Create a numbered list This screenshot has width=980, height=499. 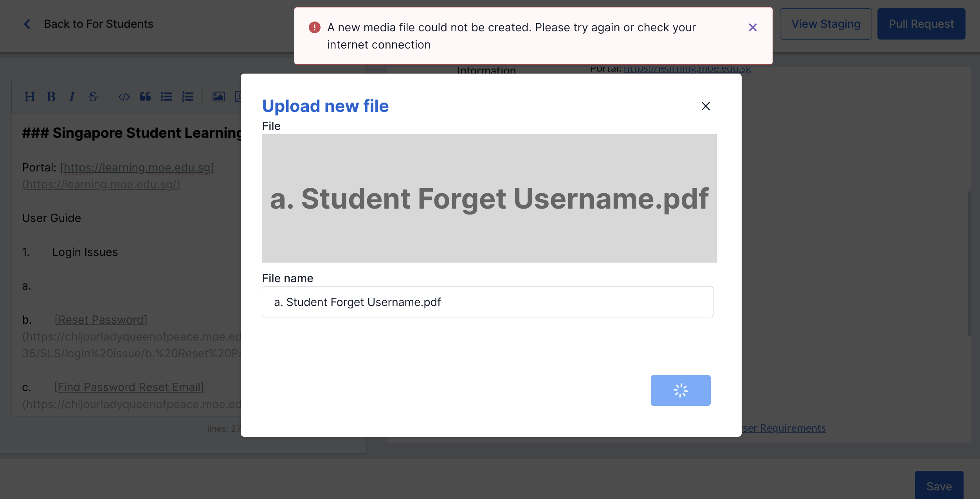187,97
